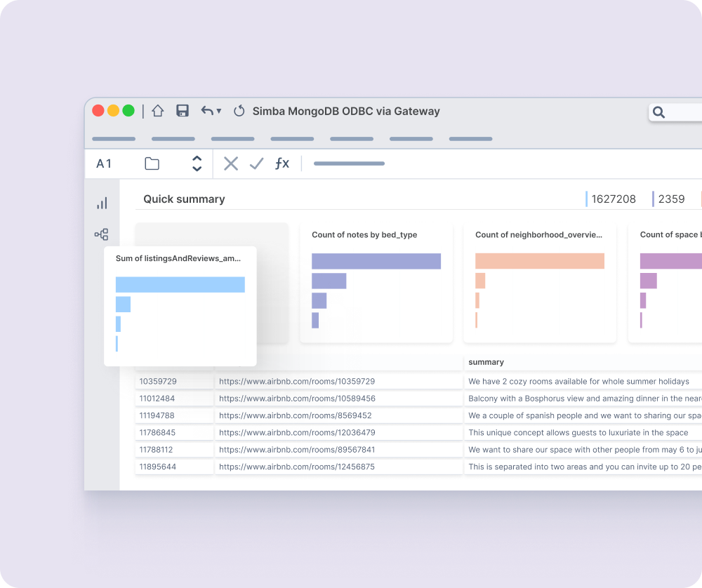Click the fx formula icon
702x588 pixels.
282,163
